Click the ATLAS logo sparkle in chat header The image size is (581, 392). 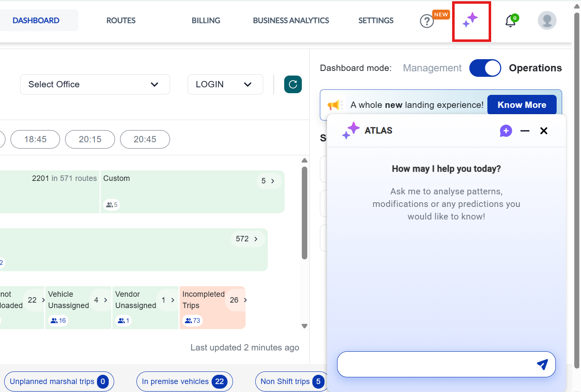[x=351, y=131]
